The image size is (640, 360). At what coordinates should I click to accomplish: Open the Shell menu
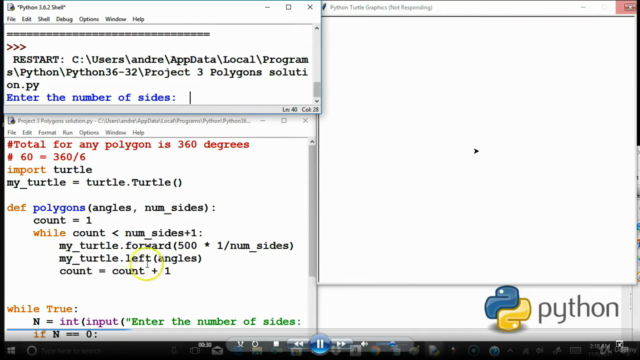point(44,19)
